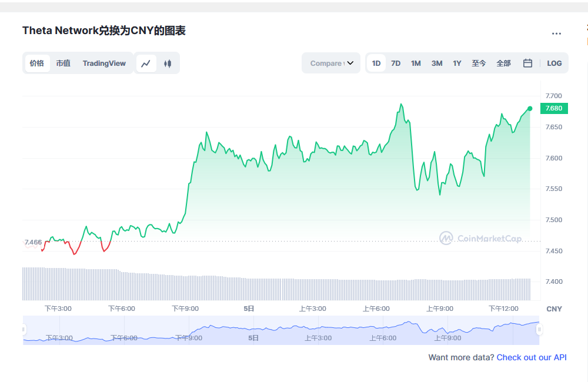Click the 上午3:00 main chart axis label
Screen dimensions: 588x382
[312, 309]
